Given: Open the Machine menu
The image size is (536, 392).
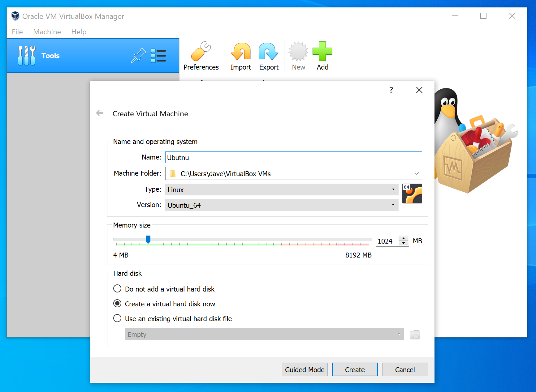Looking at the screenshot, I should pos(47,32).
